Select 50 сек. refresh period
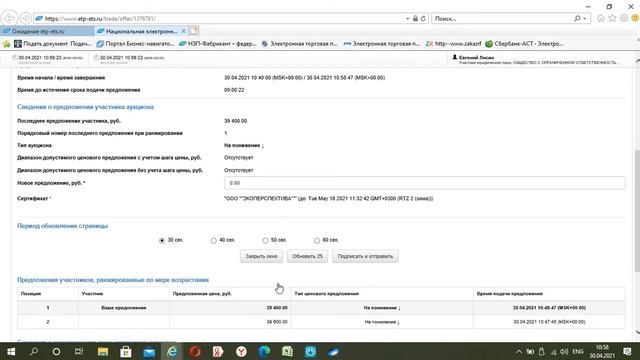The height and width of the screenshot is (360, 640). (x=265, y=240)
